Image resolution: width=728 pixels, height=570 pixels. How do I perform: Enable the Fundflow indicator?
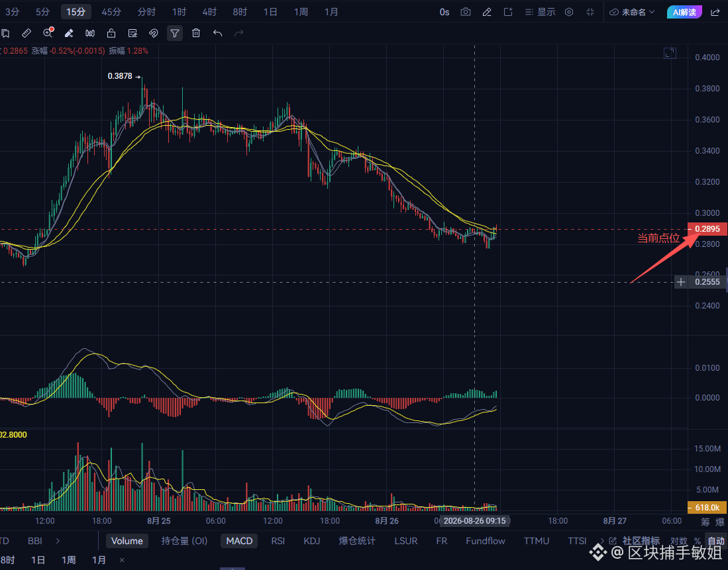pos(486,542)
